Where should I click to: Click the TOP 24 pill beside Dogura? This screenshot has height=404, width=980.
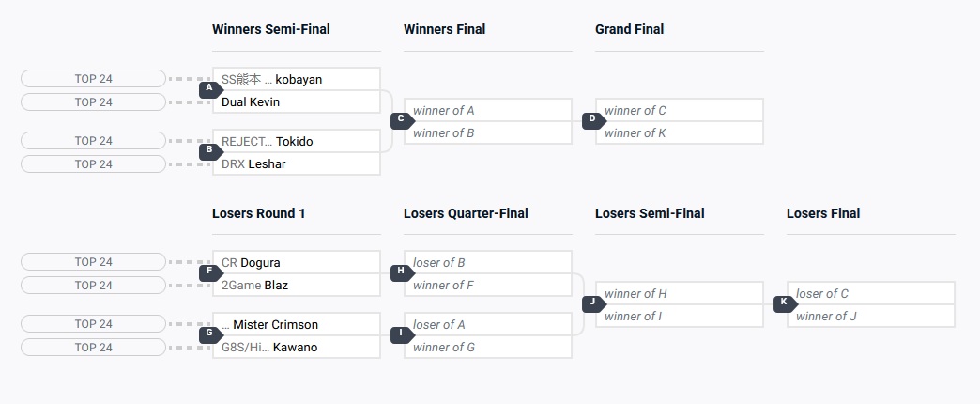93,262
